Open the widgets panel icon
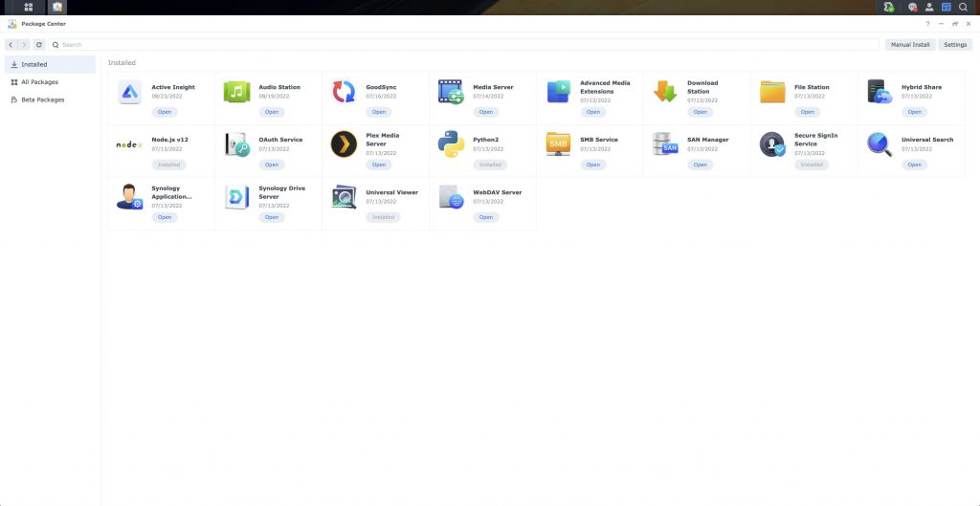Screen dimensions: 980x506 [947, 8]
